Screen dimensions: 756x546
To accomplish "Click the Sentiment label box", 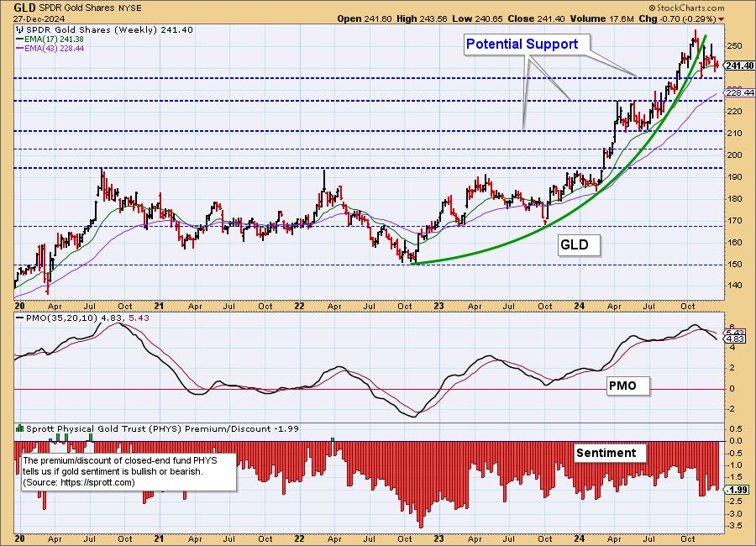I will coord(610,453).
